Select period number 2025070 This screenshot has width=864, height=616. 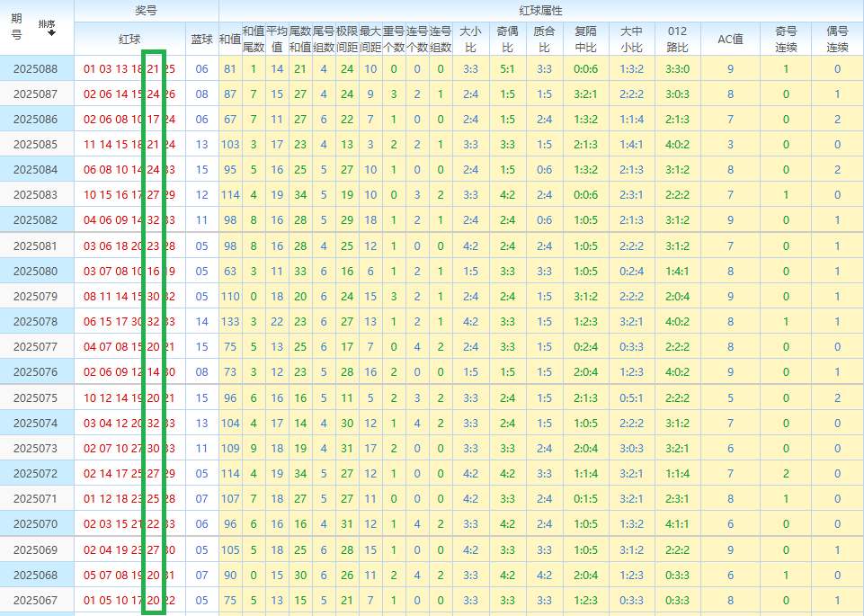pos(35,523)
